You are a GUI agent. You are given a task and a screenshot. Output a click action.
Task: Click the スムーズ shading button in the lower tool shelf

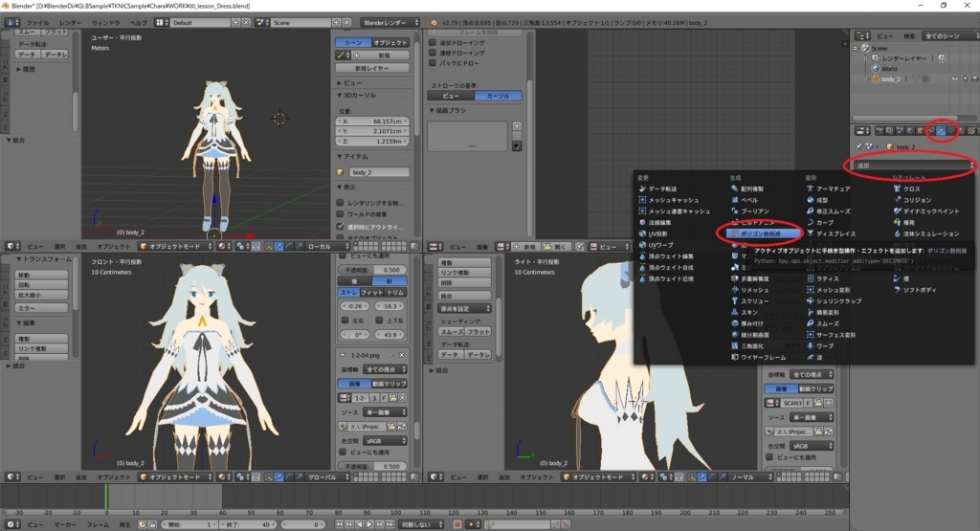coord(452,332)
